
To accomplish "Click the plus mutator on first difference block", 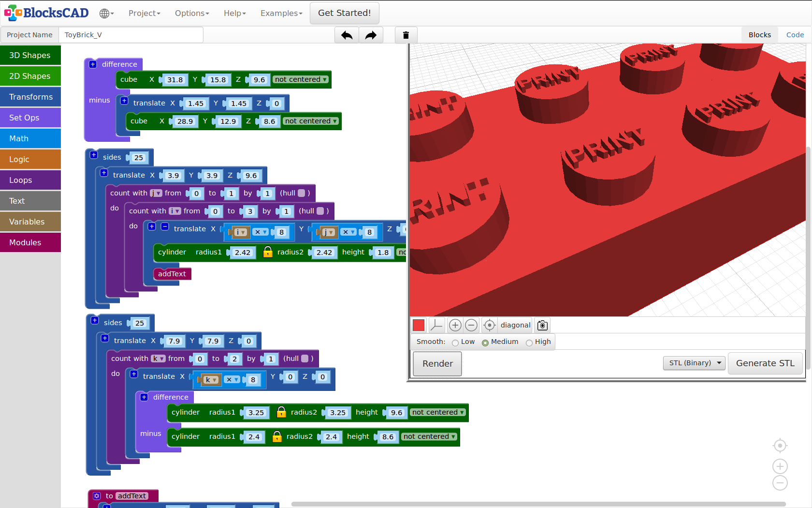I will pyautogui.click(x=93, y=64).
